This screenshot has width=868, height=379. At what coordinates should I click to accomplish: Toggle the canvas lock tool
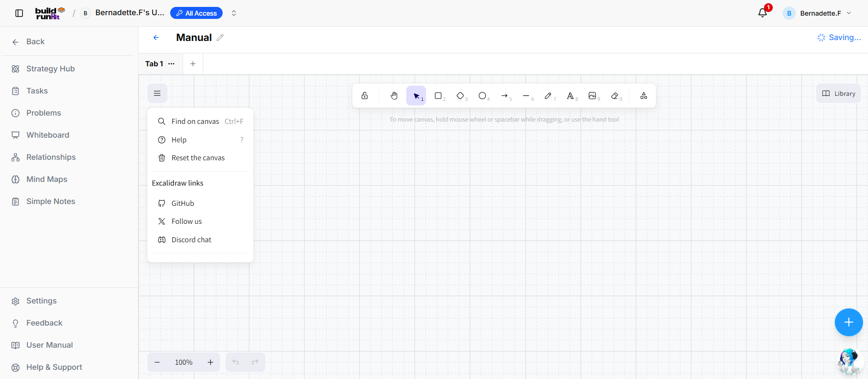point(364,96)
